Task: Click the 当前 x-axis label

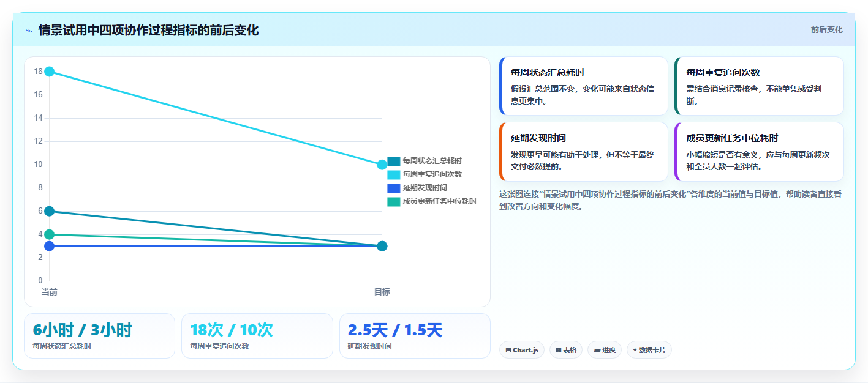Action: point(50,292)
